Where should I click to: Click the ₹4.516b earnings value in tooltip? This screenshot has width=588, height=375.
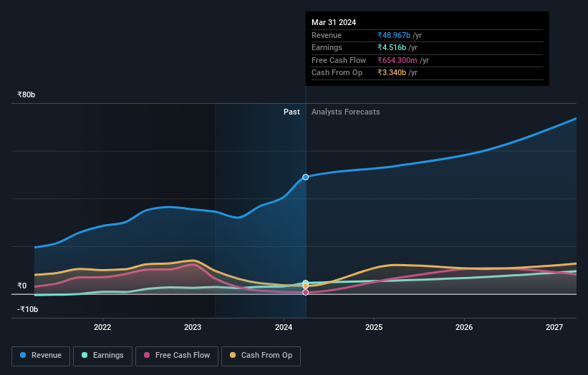pos(392,47)
